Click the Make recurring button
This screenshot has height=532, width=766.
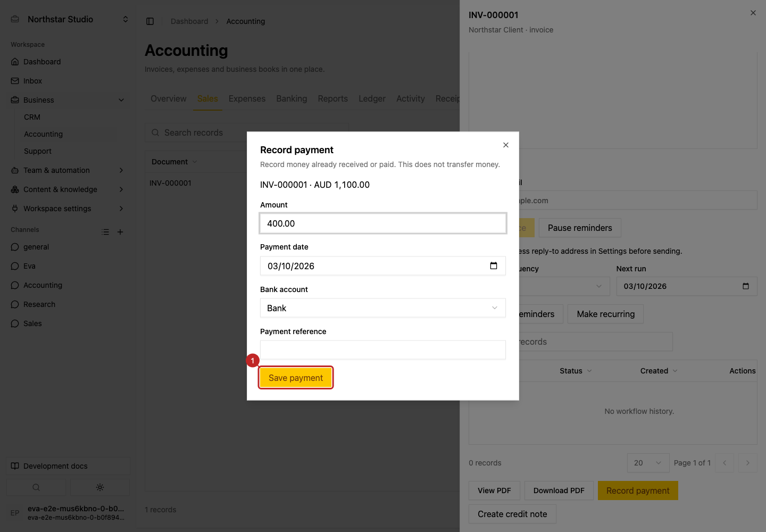tap(605, 314)
